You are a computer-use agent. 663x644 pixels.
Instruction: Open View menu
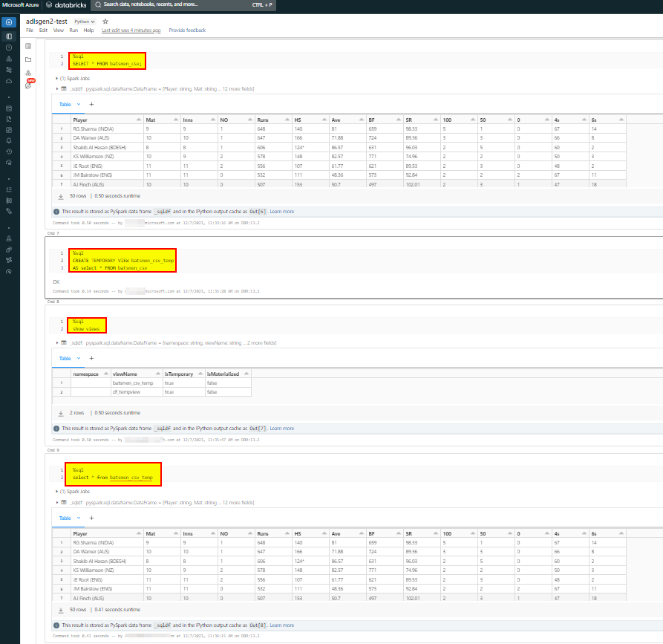59,30
